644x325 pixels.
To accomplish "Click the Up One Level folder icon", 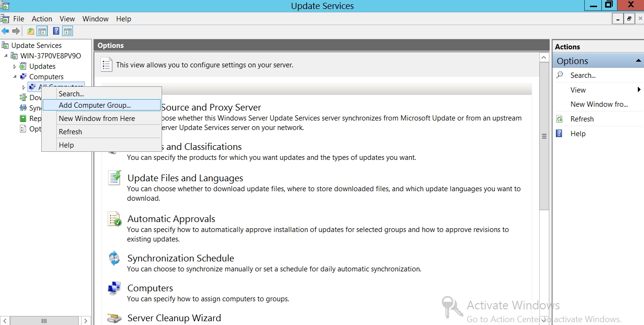I will click(x=31, y=31).
